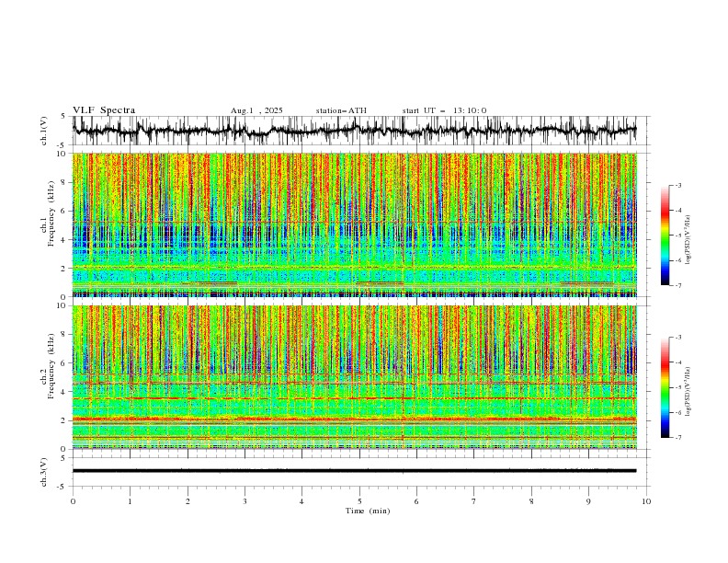
Task: Click the "ch.3(V)" waveform axis label
Action: (44, 472)
